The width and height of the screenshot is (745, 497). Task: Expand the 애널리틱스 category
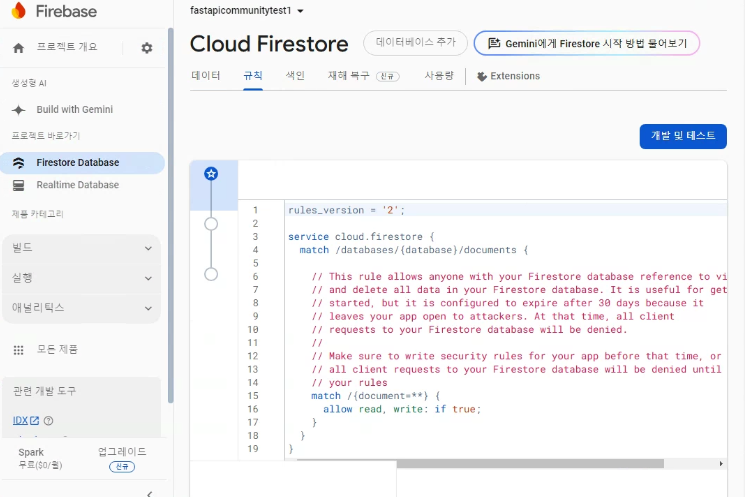(x=81, y=308)
